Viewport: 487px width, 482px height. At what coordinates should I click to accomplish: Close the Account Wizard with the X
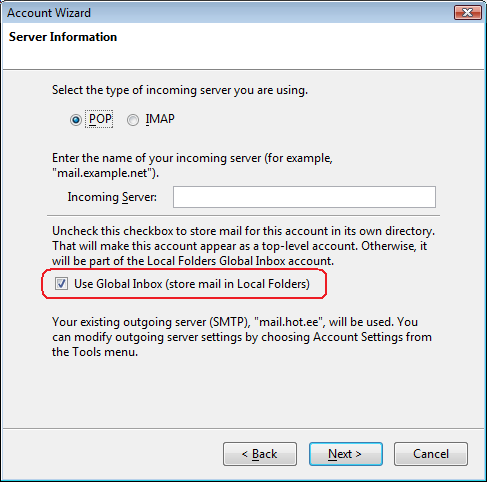[x=468, y=13]
